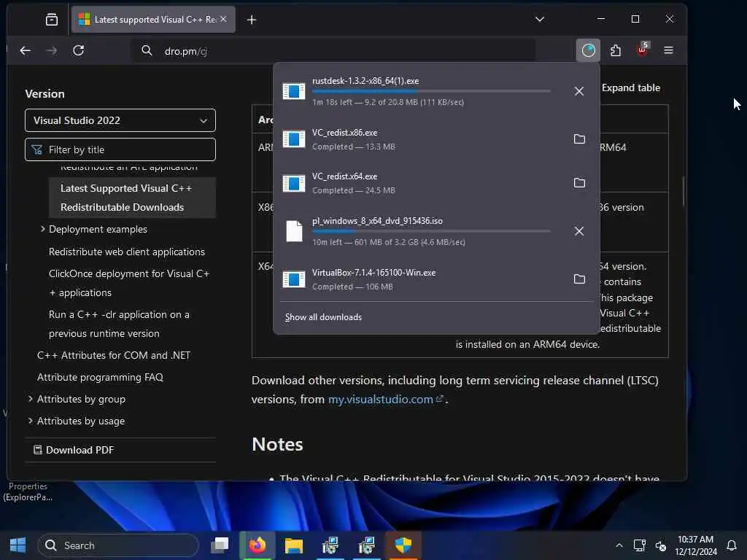
Task: Open the Firefox View icon
Action: tap(52, 20)
